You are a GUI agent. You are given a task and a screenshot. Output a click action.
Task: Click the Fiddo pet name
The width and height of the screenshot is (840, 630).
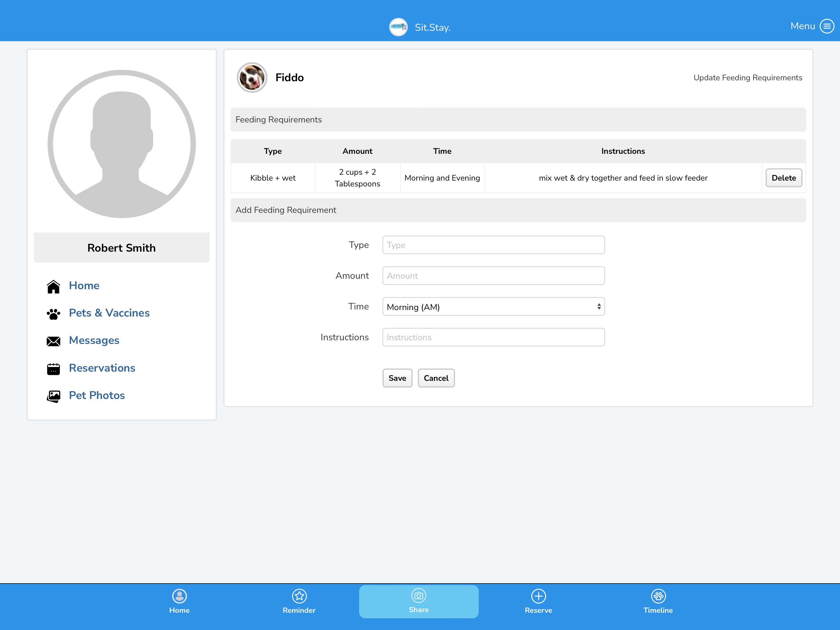[289, 78]
